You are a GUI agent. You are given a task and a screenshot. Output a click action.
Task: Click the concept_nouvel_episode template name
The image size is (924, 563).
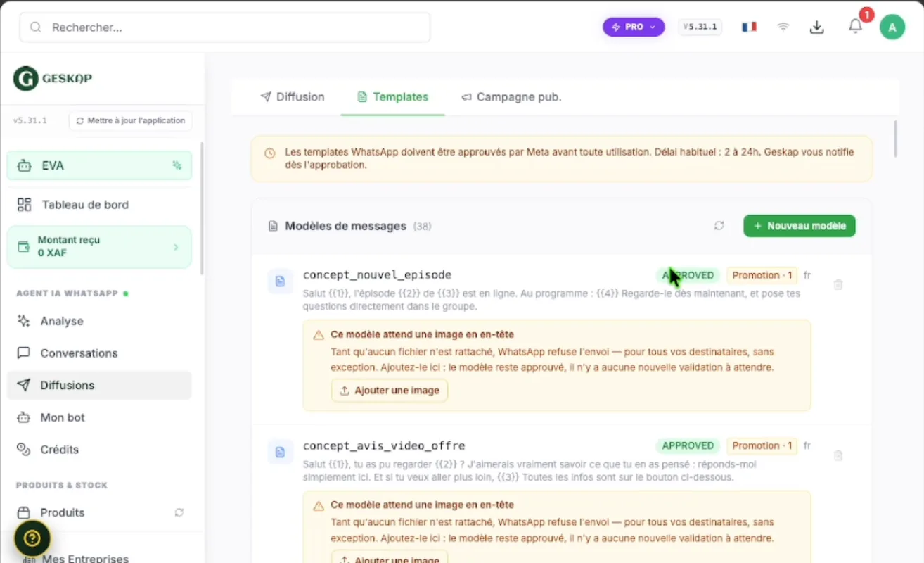click(377, 275)
